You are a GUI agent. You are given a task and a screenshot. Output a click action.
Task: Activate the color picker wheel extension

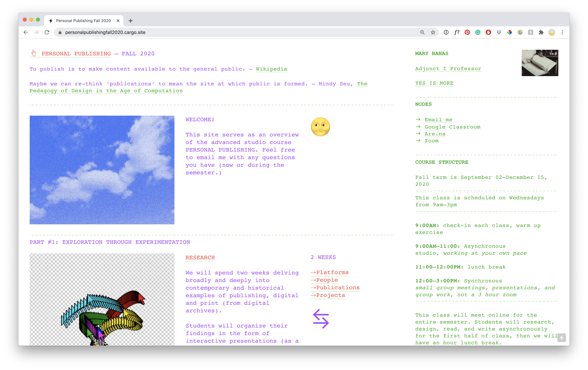pos(509,32)
